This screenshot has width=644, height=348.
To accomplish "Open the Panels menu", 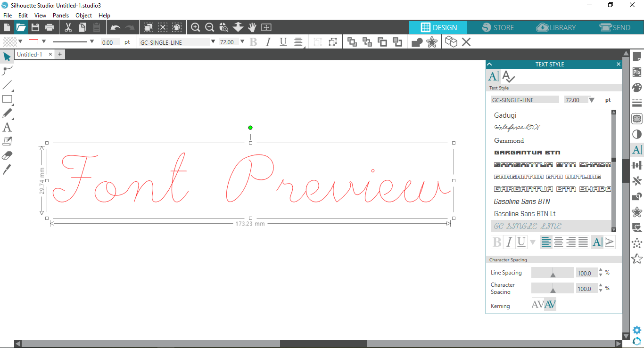I will 61,16.
